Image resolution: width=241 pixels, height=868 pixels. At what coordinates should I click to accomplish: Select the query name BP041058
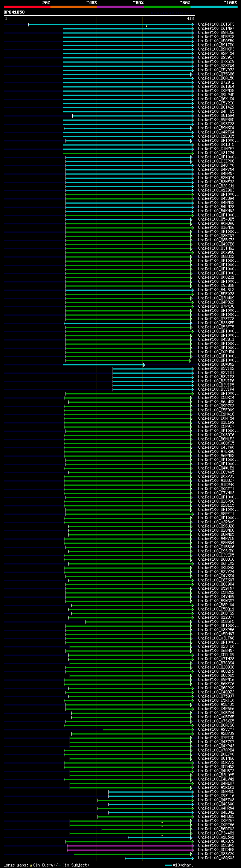[x=14, y=12]
